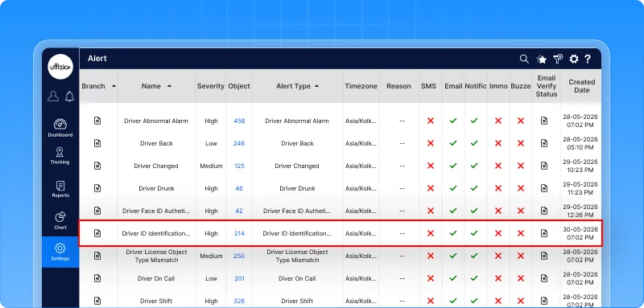This screenshot has width=644, height=308.
Task: Toggle Email check for Driver License Object Mismatch
Action: (453, 256)
